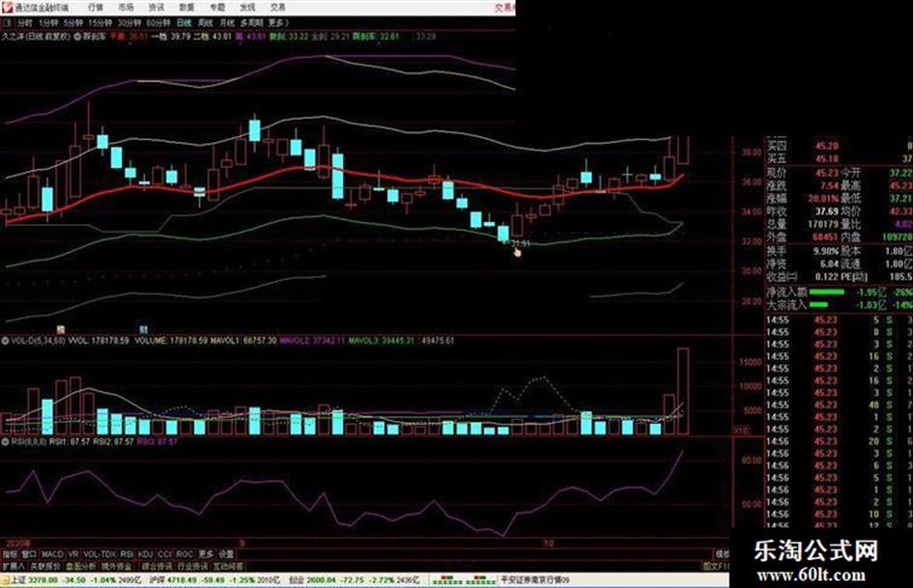Click the X10 volume scale label

tap(741, 430)
